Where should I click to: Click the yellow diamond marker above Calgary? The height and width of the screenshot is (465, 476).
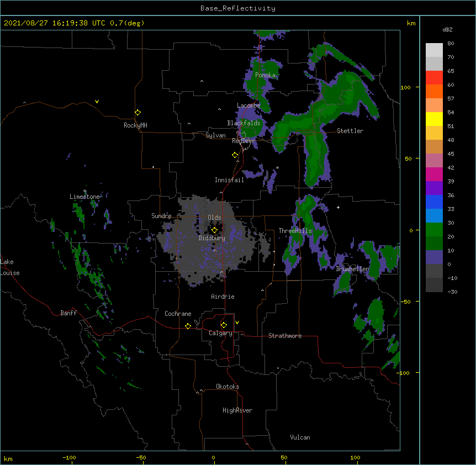click(x=224, y=325)
